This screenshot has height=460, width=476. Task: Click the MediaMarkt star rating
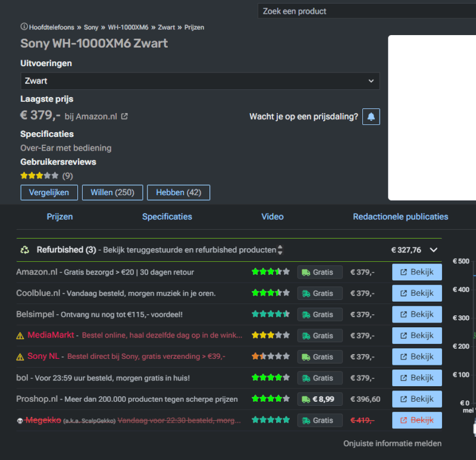point(271,335)
